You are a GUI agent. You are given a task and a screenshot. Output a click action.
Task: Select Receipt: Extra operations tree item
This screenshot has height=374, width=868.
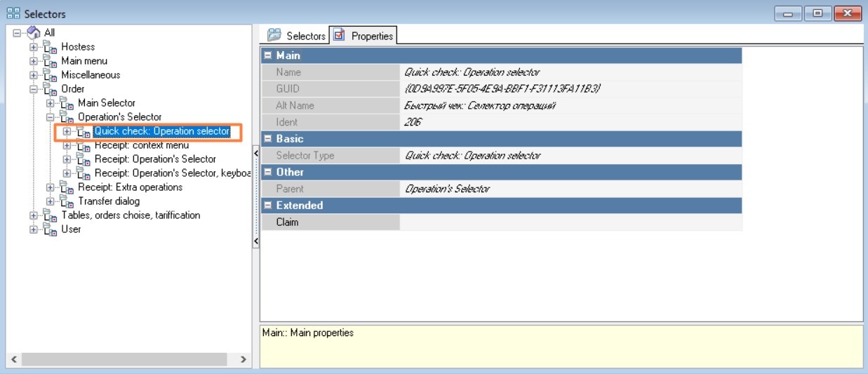[130, 187]
